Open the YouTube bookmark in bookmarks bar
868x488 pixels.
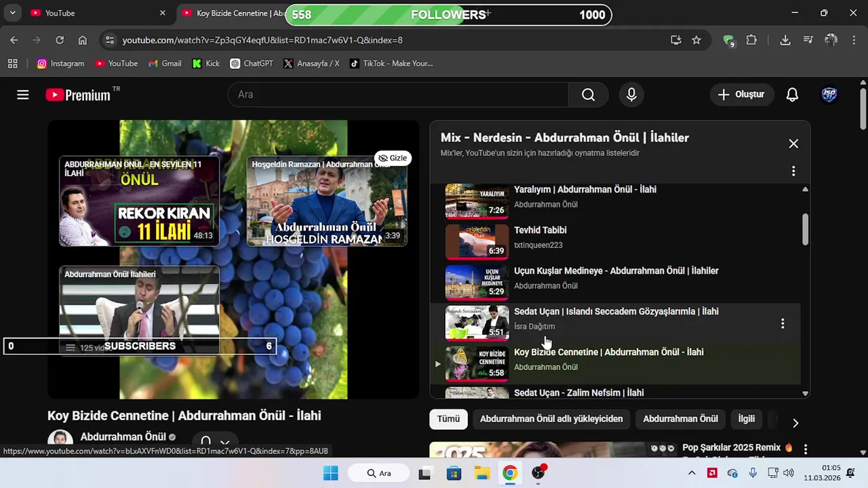116,64
